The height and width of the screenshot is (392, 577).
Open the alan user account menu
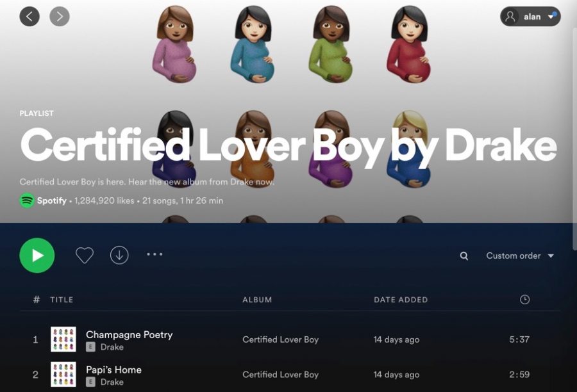(530, 17)
